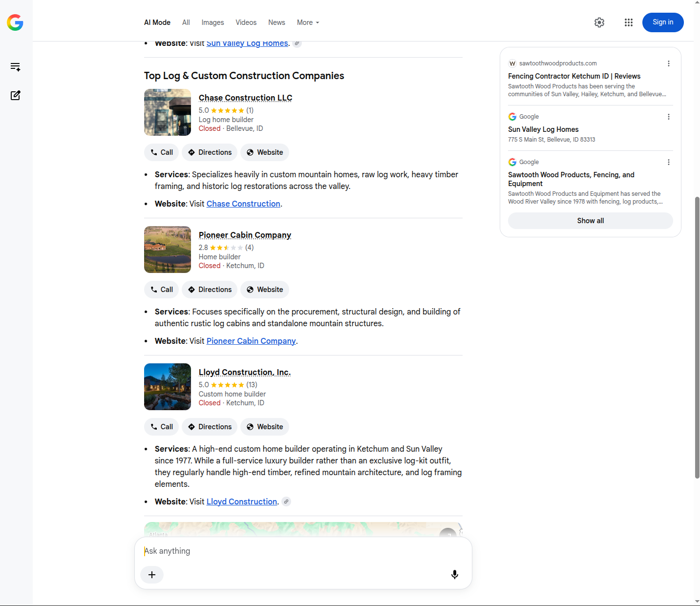
Task: Expand the More dropdown menu
Action: pyautogui.click(x=308, y=22)
